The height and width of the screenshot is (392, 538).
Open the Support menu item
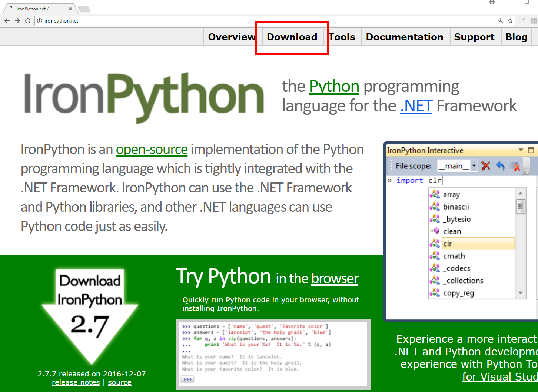(474, 37)
